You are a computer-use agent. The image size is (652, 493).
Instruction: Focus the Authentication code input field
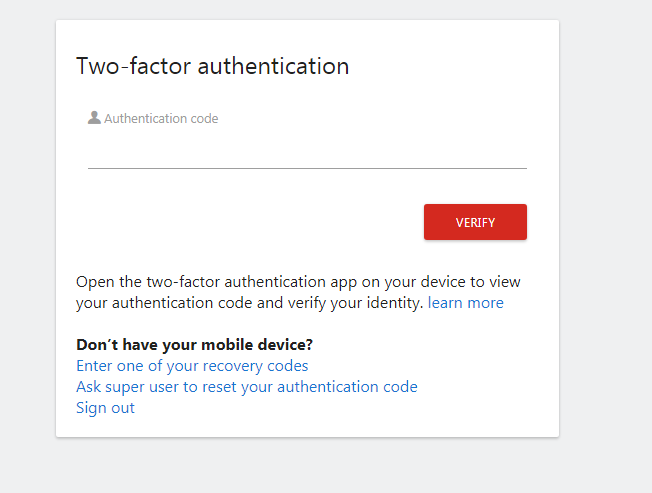coord(307,139)
